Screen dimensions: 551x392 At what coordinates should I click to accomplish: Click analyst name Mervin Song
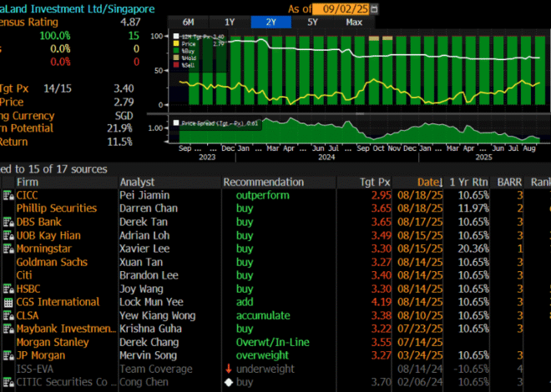tap(148, 355)
